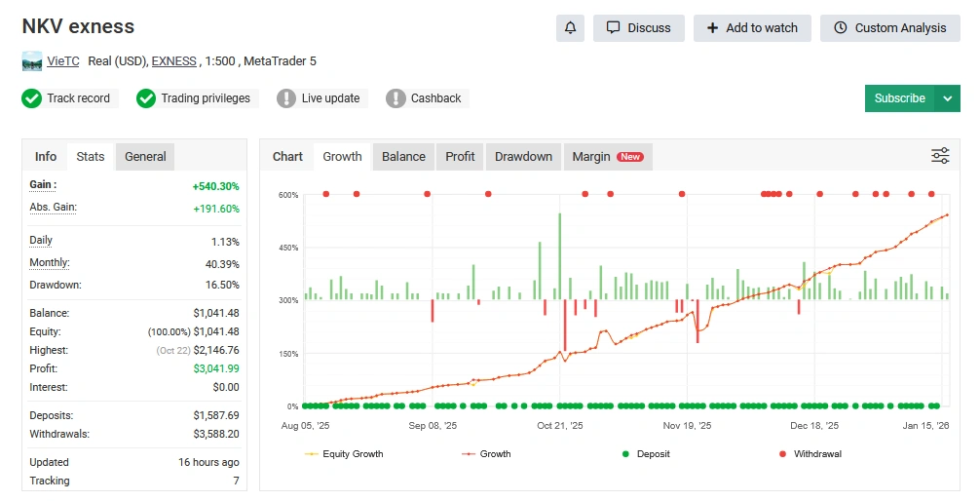Viewport: 980px width, 501px height.
Task: Click the Live update warning icon
Action: 286,98
